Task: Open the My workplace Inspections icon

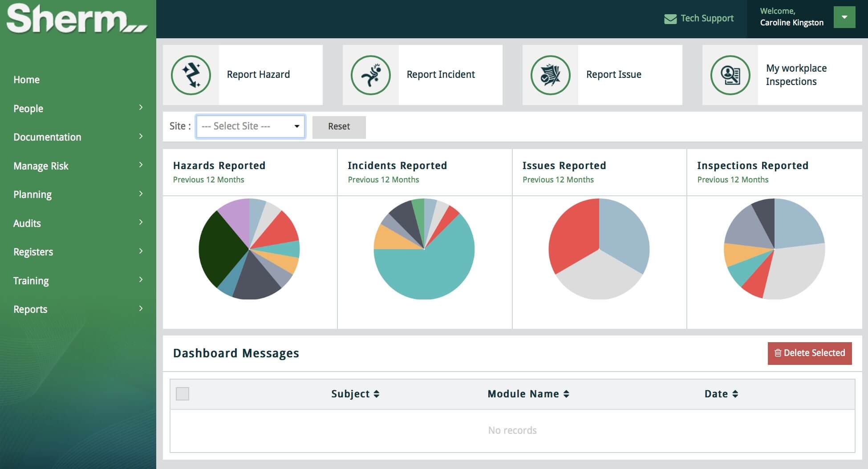Action: tap(730, 75)
